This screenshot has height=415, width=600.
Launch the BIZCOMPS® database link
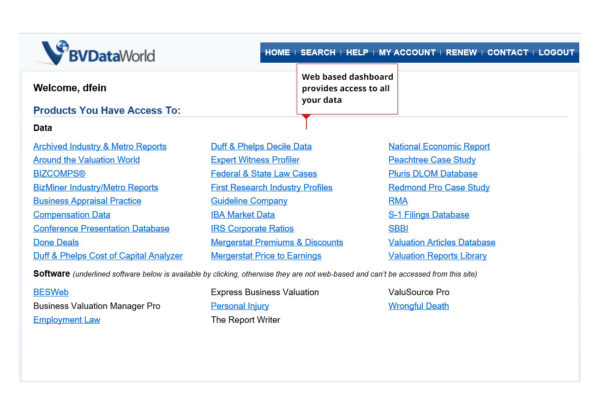(59, 174)
